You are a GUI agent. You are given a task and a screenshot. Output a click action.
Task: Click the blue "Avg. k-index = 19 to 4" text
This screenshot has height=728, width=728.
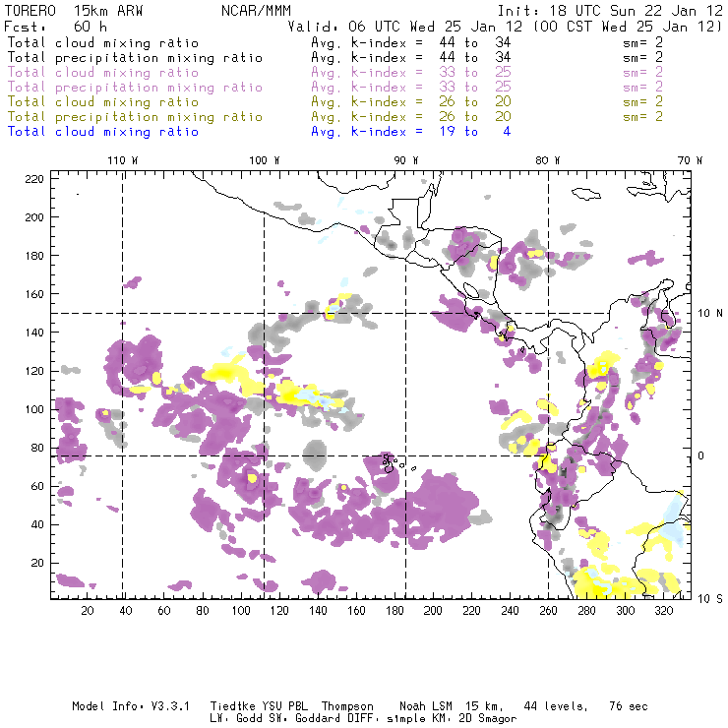tap(411, 132)
